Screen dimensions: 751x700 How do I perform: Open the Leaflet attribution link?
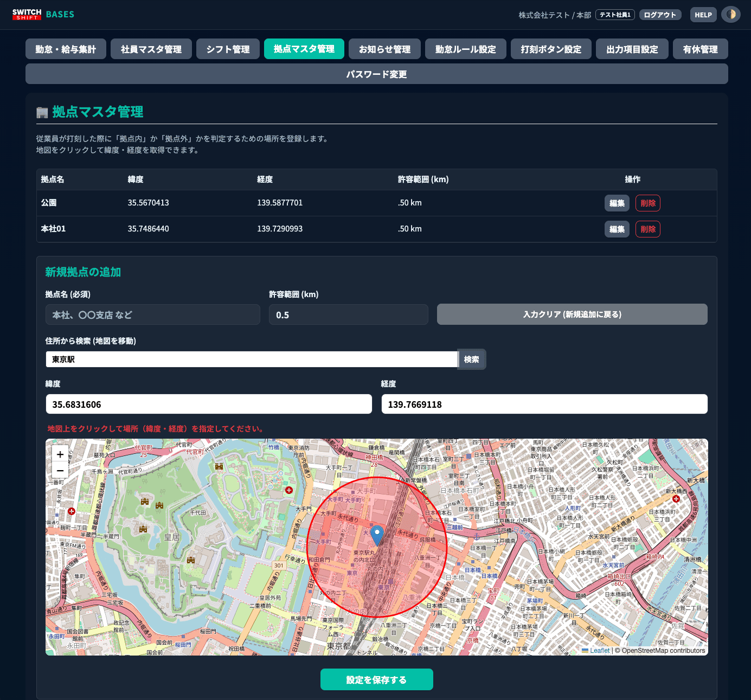[x=599, y=651]
